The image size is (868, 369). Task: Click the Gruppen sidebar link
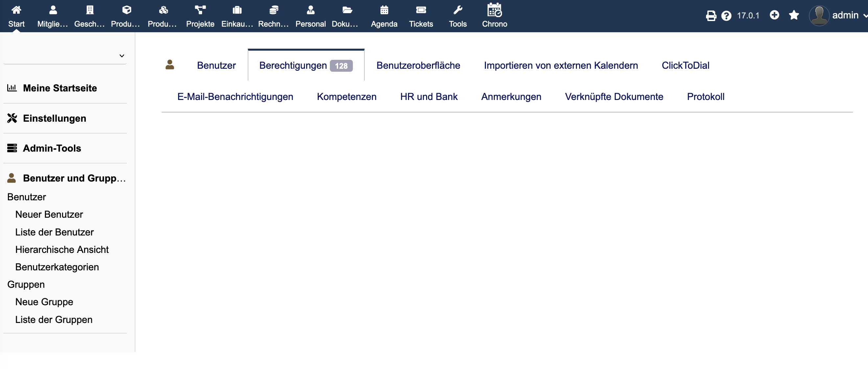coord(26,285)
